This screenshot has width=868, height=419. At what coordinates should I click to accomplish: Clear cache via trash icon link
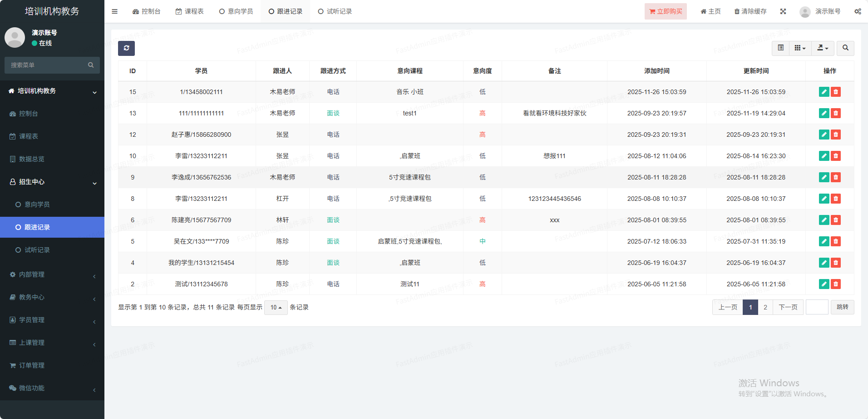click(750, 11)
